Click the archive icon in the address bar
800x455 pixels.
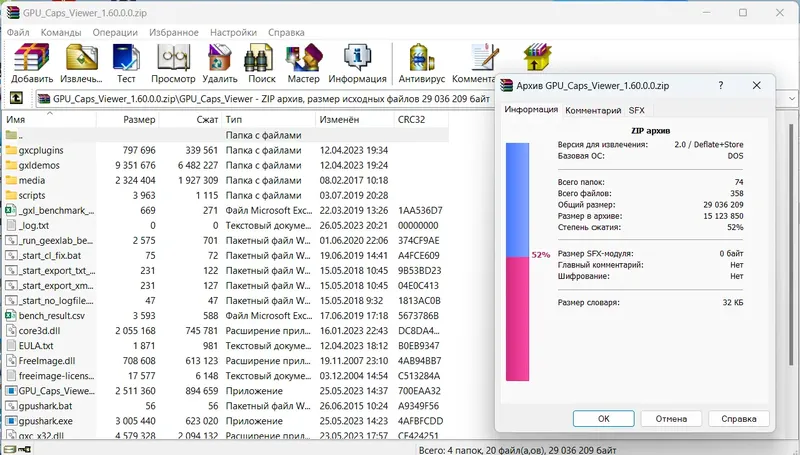click(x=44, y=99)
